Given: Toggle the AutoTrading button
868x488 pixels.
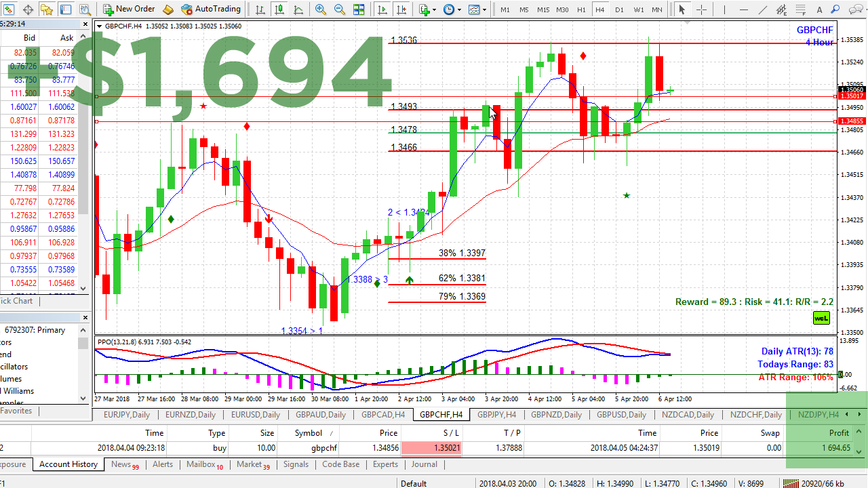Looking at the screenshot, I should coord(211,9).
